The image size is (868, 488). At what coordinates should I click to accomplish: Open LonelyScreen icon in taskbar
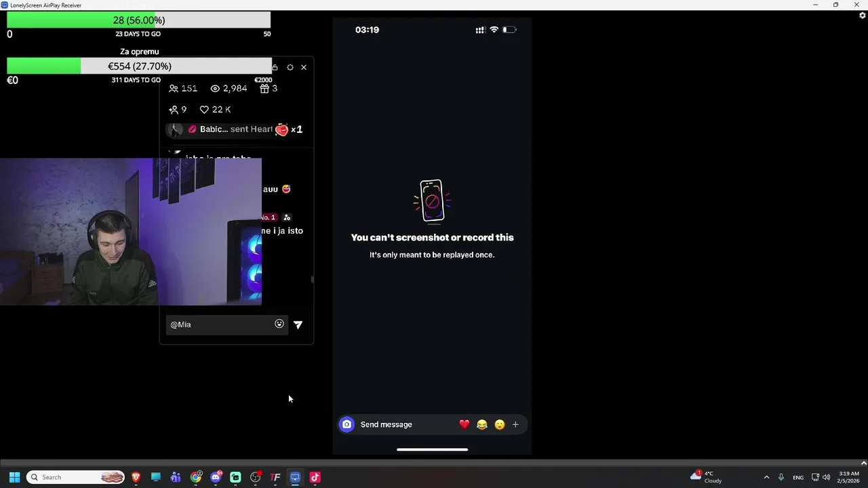pos(295,477)
